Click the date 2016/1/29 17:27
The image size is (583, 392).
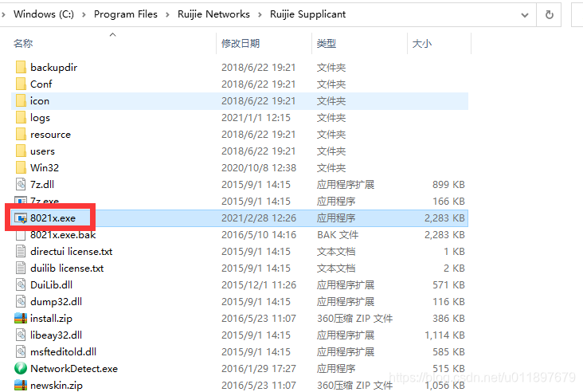259,369
